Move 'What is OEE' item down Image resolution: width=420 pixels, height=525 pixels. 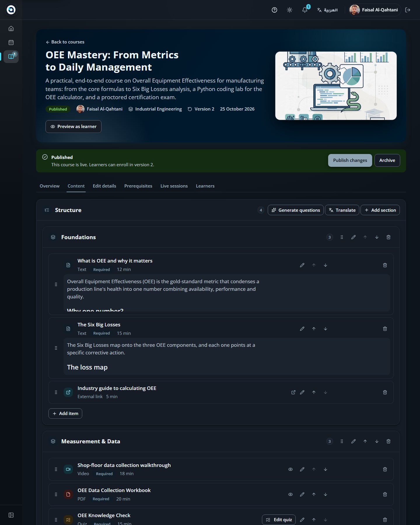(x=325, y=265)
